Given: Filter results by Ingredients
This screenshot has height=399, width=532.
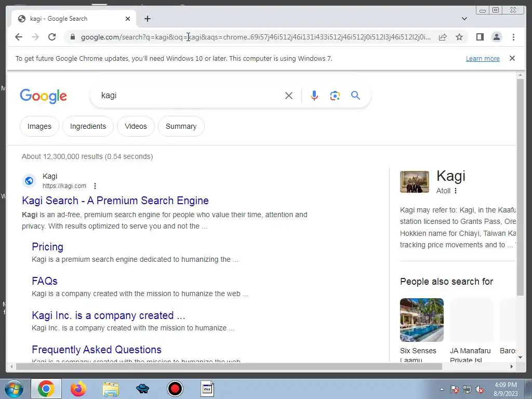Looking at the screenshot, I should 88,126.
